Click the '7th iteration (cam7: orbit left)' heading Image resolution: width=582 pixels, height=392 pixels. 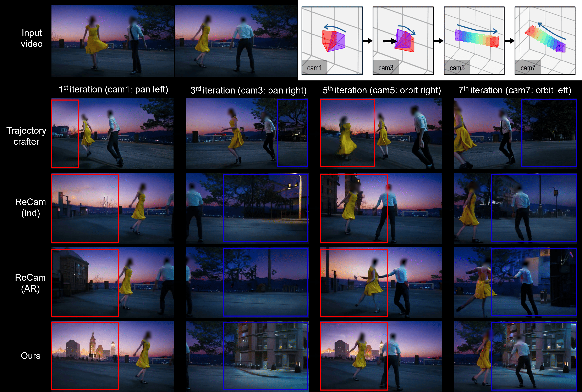pos(515,90)
